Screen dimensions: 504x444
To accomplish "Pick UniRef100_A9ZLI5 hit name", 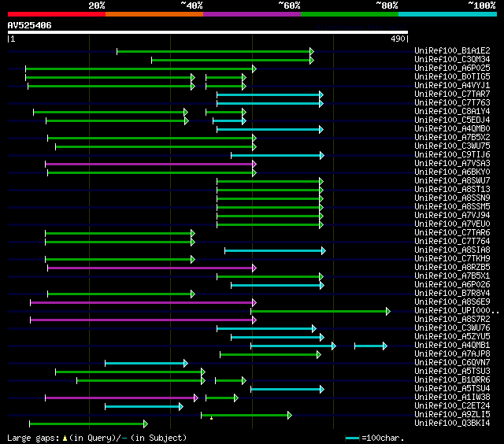I will click(452, 415).
